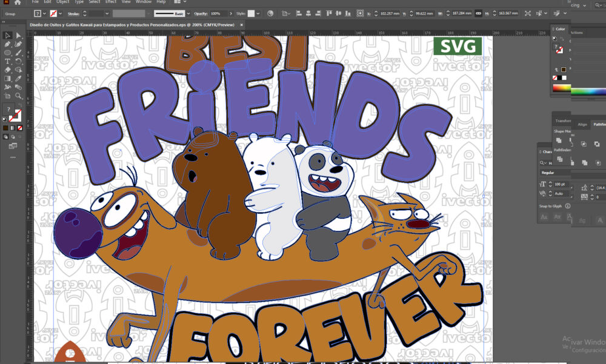
Task: Open the Object menu
Action: pos(62,2)
